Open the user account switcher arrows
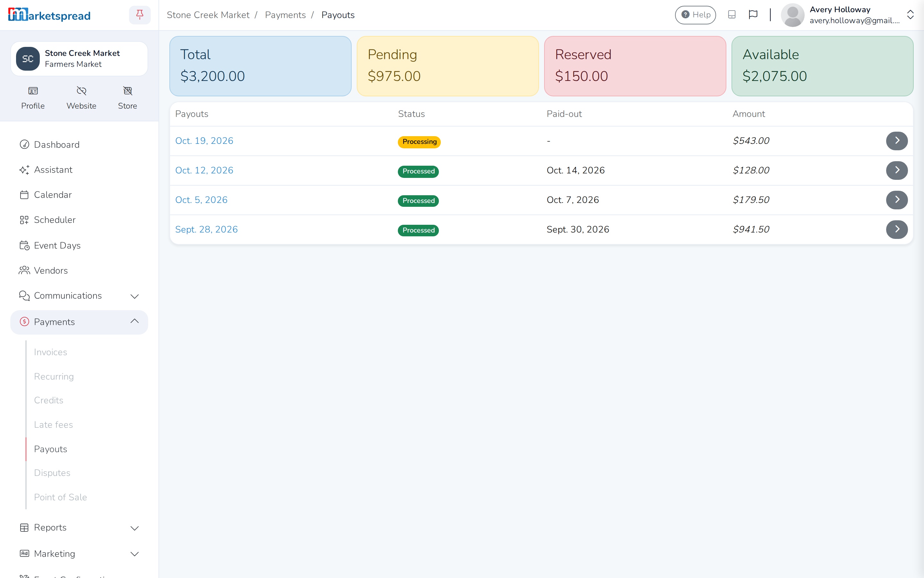Viewport: 924px width, 578px height. pos(910,15)
